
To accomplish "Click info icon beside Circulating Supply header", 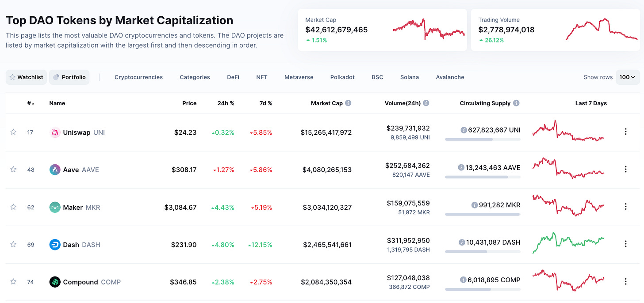I will tap(516, 103).
